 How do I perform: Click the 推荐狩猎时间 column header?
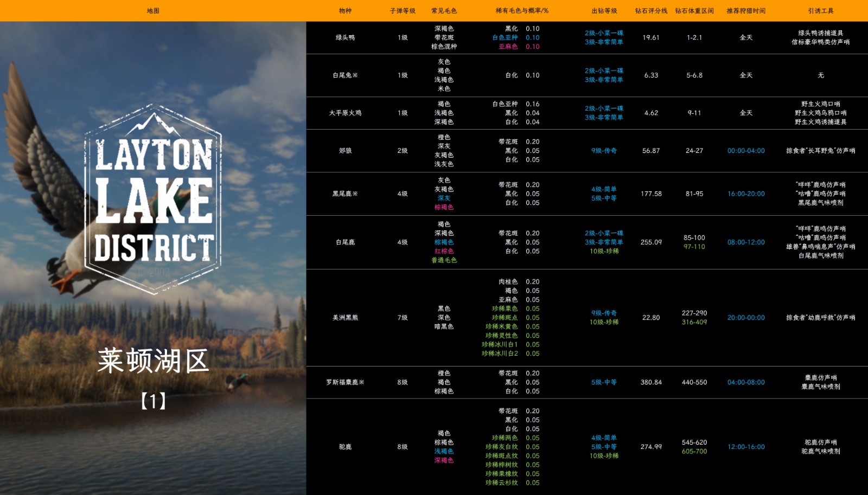point(746,11)
